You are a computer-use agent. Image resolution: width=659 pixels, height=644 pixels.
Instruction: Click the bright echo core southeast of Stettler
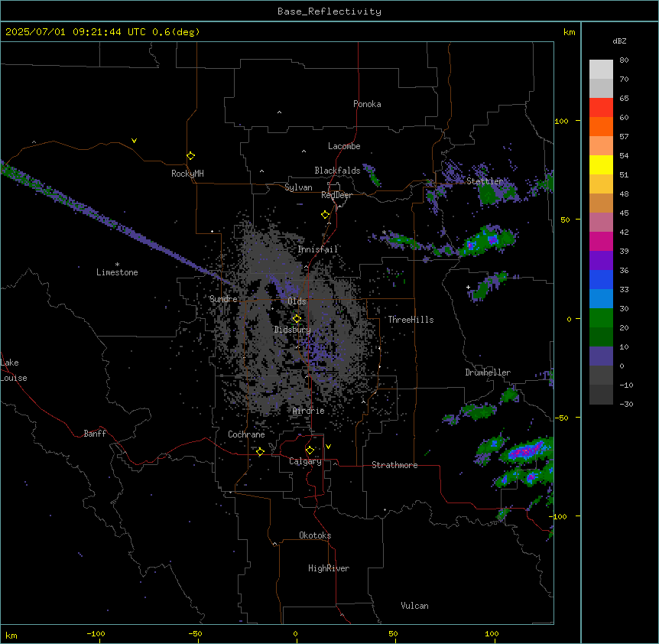492,239
